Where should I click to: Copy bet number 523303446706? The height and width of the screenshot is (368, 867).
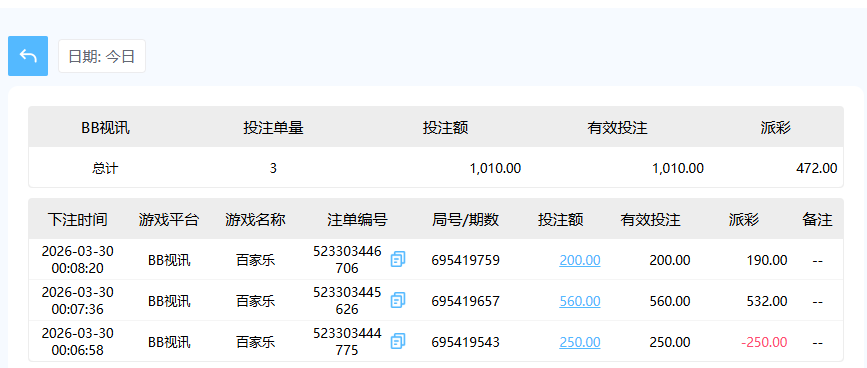click(x=398, y=259)
